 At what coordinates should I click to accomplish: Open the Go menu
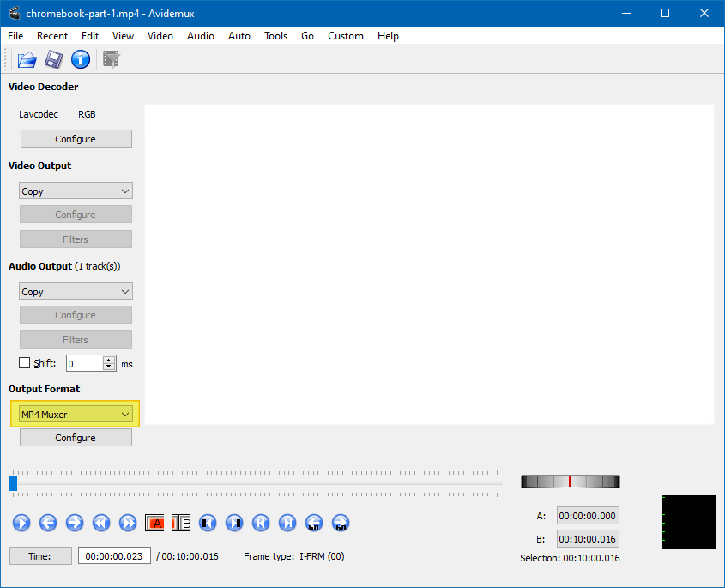307,36
